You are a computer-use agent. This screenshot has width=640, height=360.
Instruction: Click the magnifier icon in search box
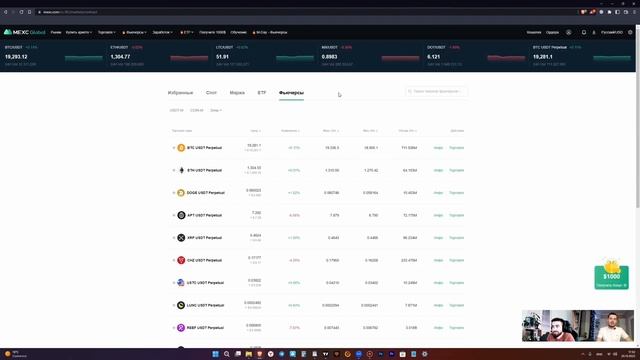(x=410, y=91)
